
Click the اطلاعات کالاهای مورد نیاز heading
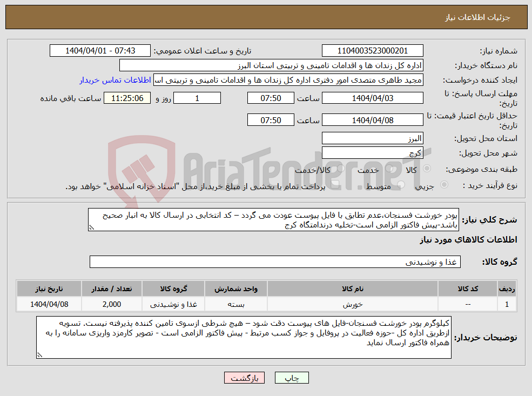click(468, 240)
